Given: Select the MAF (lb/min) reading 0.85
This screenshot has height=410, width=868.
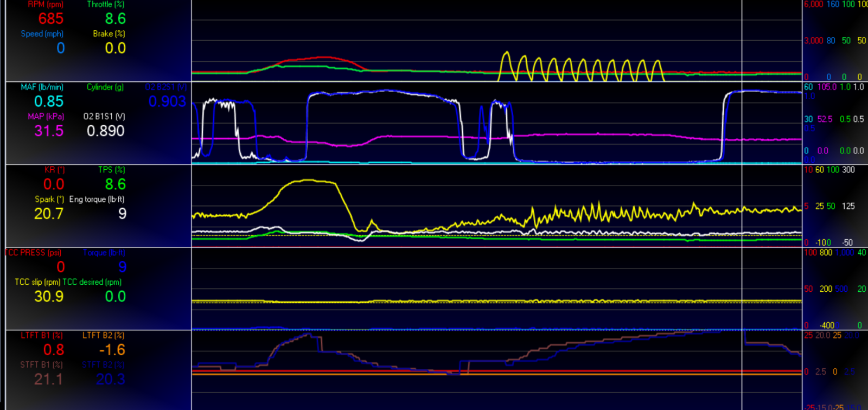Looking at the screenshot, I should click(x=49, y=101).
